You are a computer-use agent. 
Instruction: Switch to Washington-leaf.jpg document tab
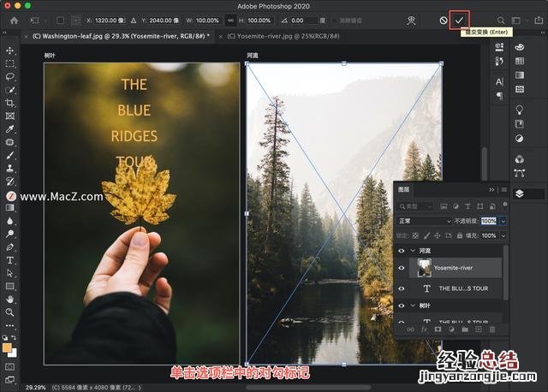click(x=121, y=36)
